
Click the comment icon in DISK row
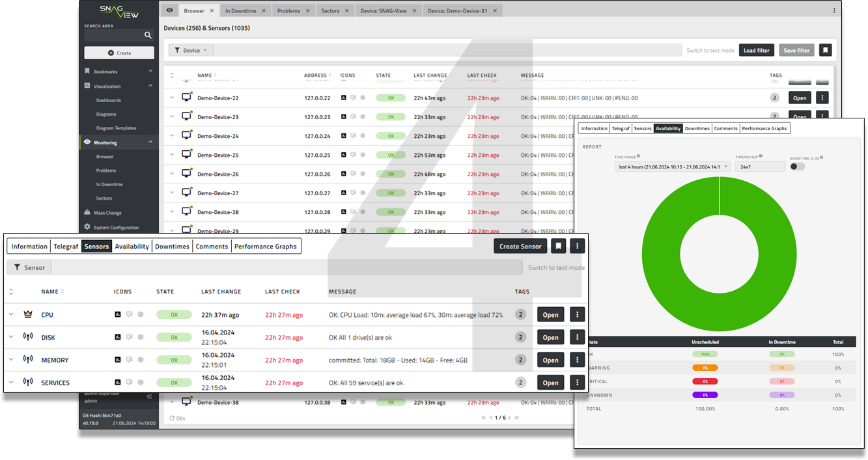point(129,337)
